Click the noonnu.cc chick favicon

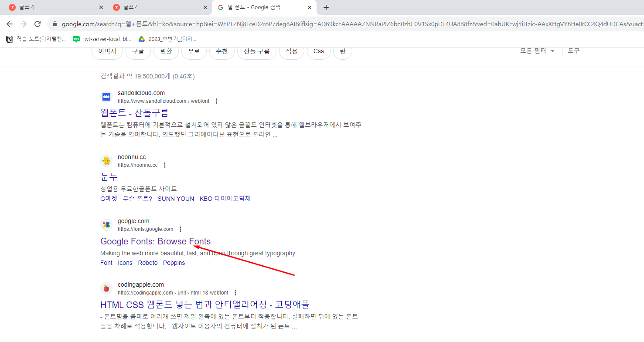tap(106, 161)
